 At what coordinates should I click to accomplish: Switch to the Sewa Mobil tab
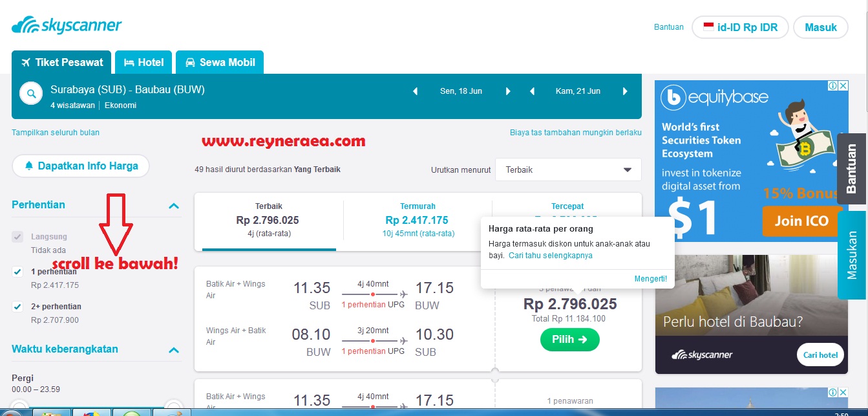(220, 63)
